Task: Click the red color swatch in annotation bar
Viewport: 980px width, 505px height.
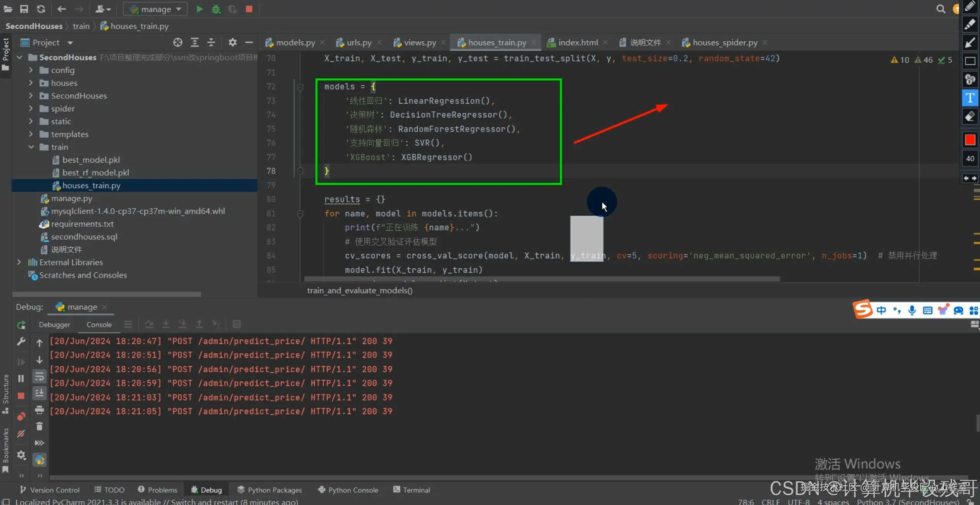Action: click(970, 140)
